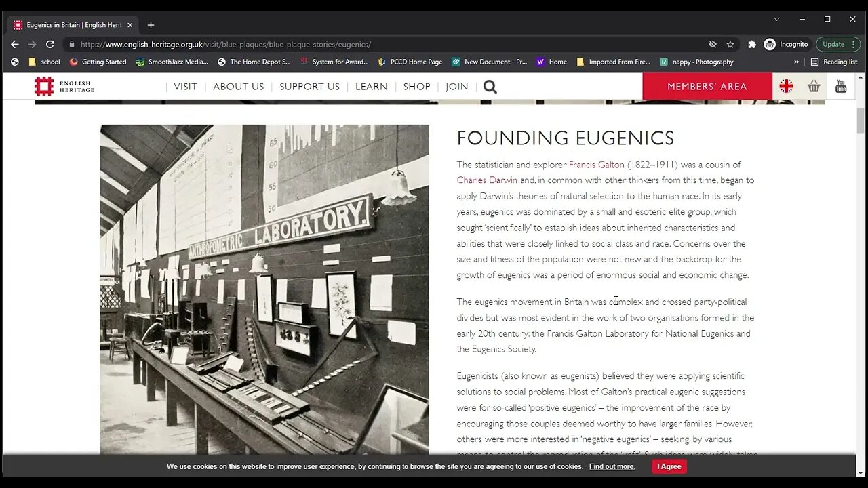Open the ABOUT US menu
The height and width of the screenshot is (488, 868).
pyautogui.click(x=239, y=87)
